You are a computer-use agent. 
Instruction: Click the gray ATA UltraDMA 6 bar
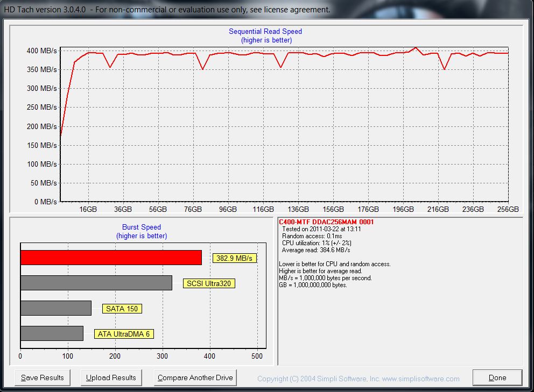52,333
